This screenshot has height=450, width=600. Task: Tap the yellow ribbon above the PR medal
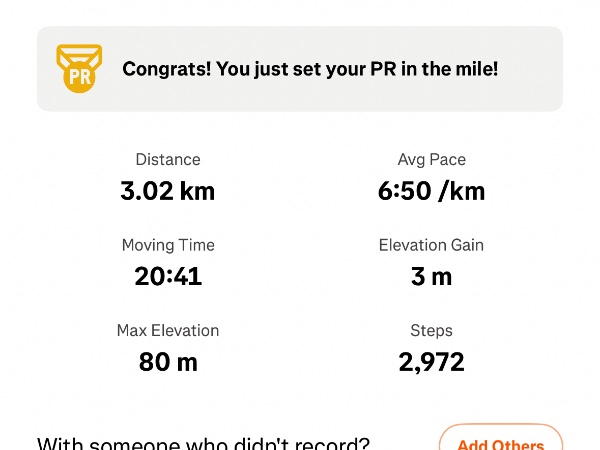coord(78,52)
